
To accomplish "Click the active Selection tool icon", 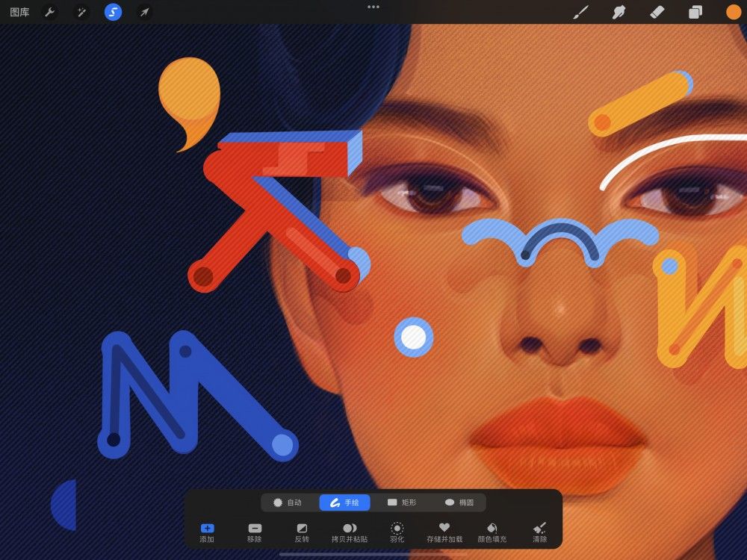I will [x=113, y=11].
